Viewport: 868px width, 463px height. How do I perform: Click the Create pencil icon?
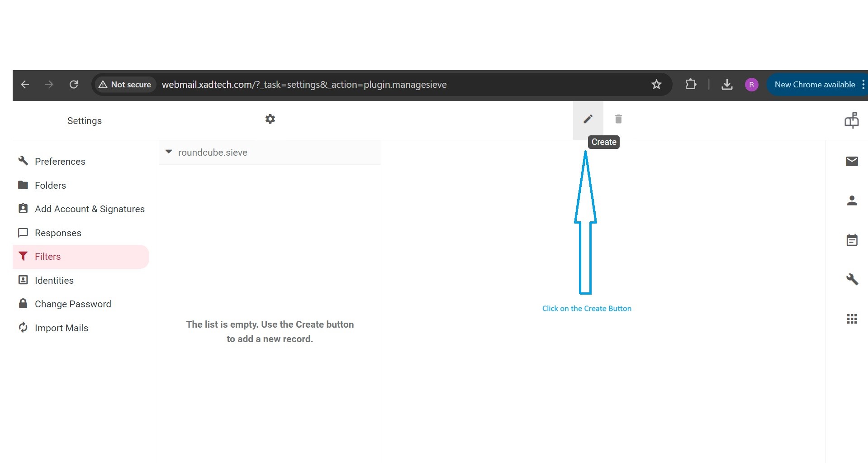588,119
